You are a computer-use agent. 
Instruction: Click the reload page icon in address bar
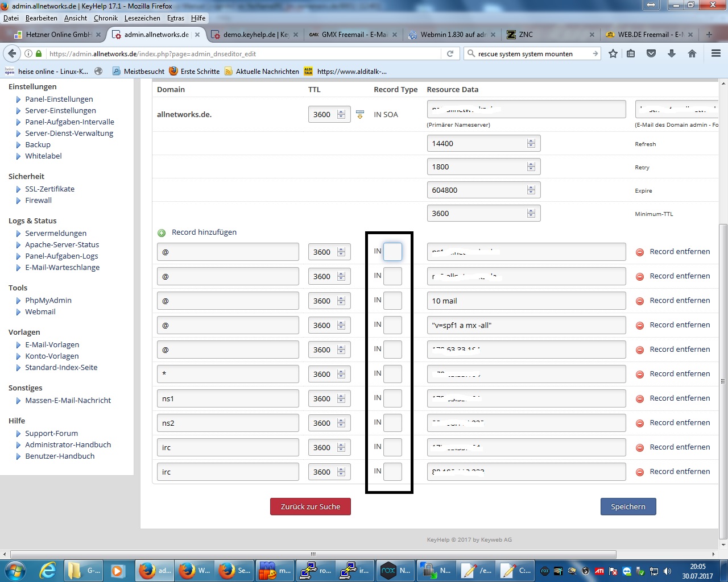[450, 53]
